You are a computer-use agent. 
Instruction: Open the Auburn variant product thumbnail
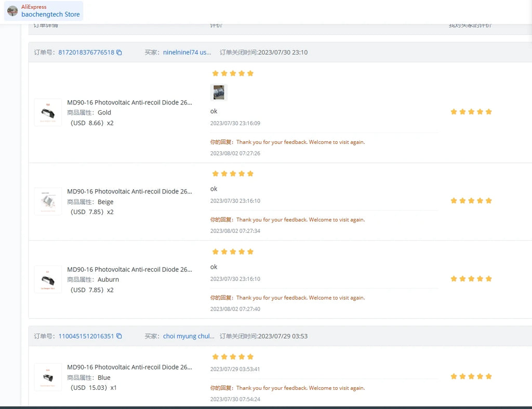coord(48,280)
